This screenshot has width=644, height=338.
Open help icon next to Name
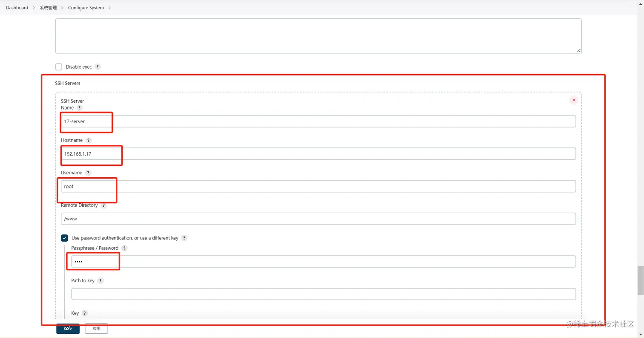pos(80,108)
